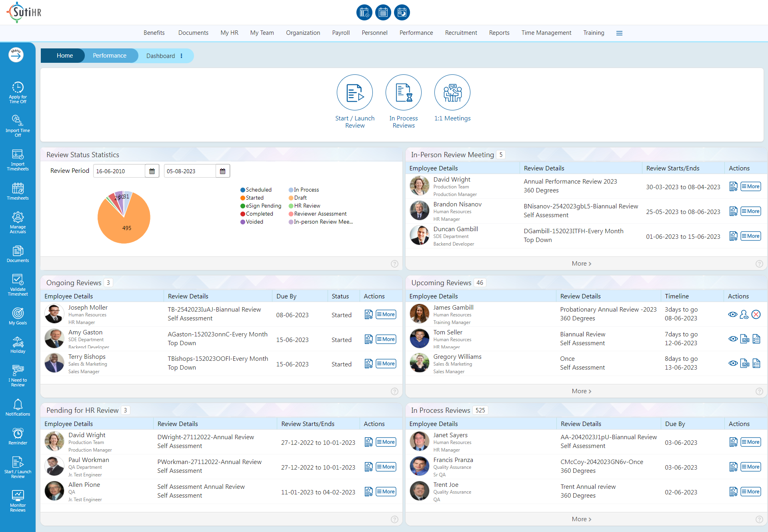Select Apply for Time Off in the sidebar
768x532 pixels.
(18, 92)
